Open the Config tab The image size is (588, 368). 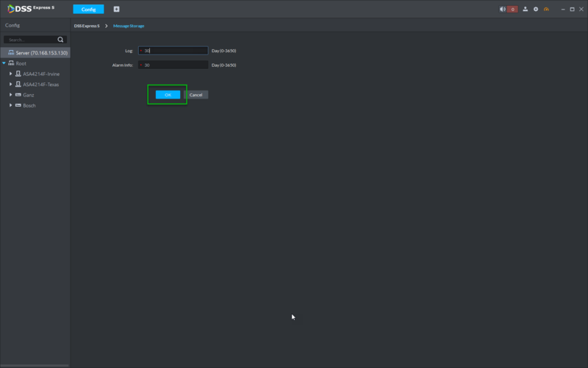(x=88, y=10)
